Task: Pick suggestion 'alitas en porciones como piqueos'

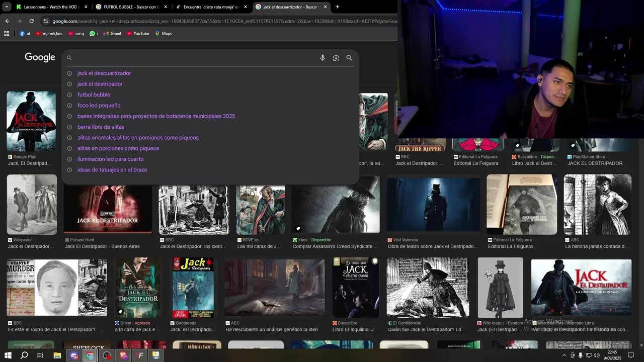Action: click(118, 148)
